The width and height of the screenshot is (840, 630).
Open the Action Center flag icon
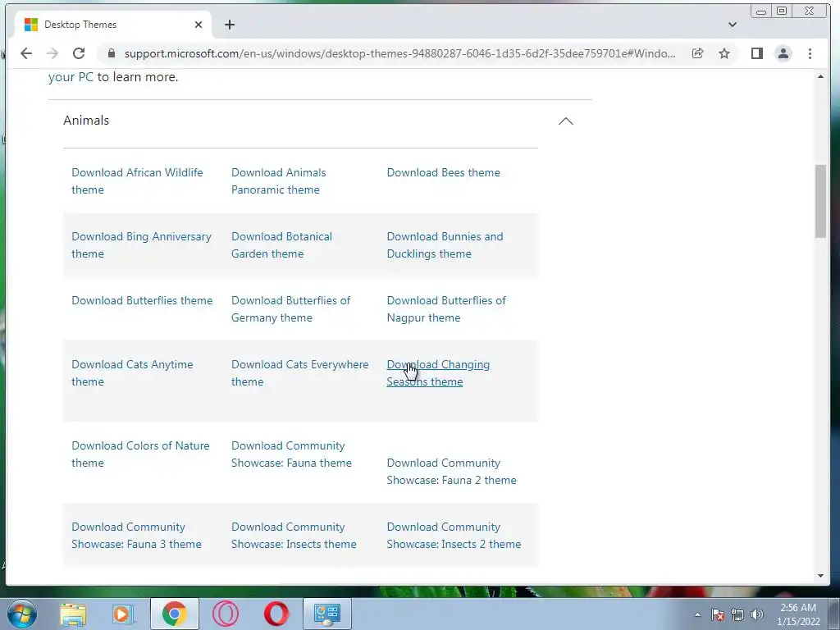718,614
